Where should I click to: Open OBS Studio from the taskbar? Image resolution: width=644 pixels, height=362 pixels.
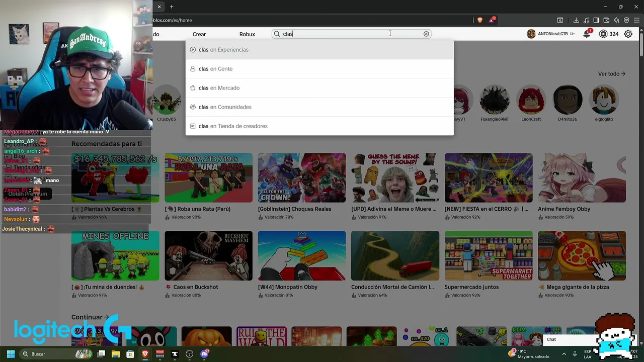pyautogui.click(x=189, y=354)
